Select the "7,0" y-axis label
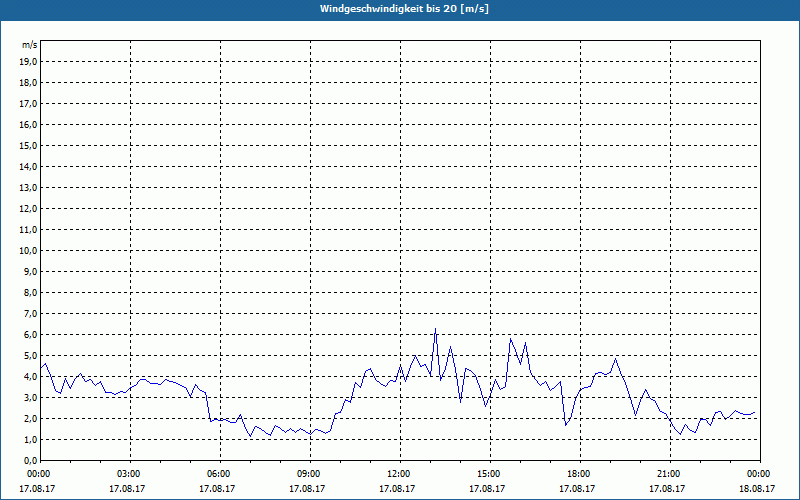This screenshot has height=500, width=800. [30, 313]
